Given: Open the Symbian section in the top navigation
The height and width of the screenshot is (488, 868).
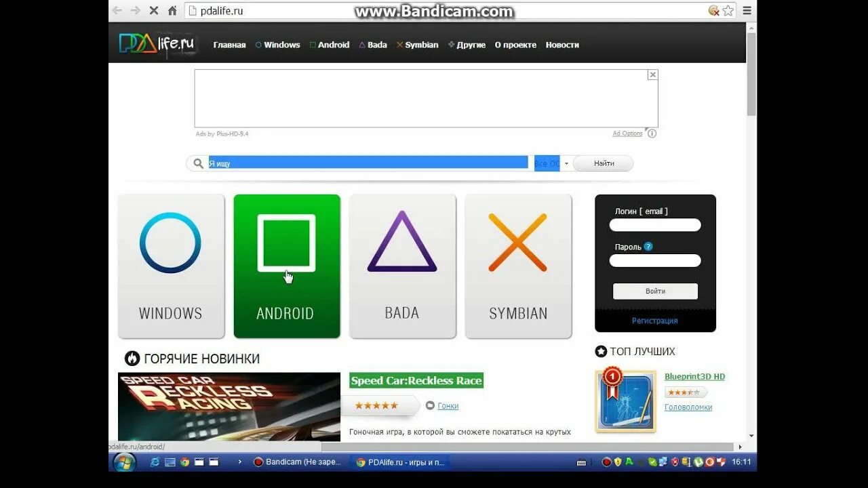Looking at the screenshot, I should click(418, 45).
